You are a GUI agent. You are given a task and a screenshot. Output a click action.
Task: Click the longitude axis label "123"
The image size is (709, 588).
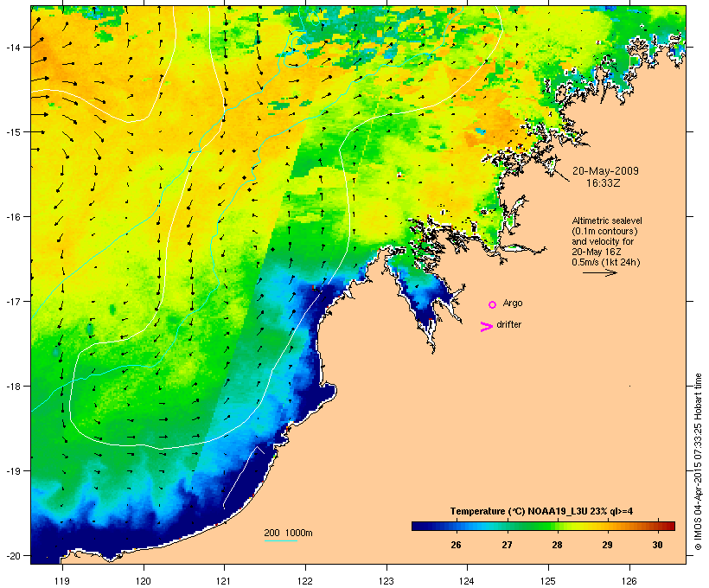click(386, 580)
